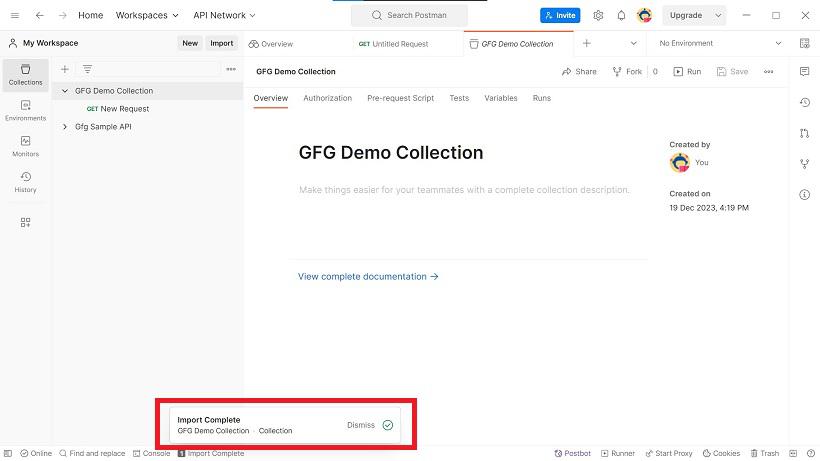Create a new collection with plus icon

click(64, 69)
